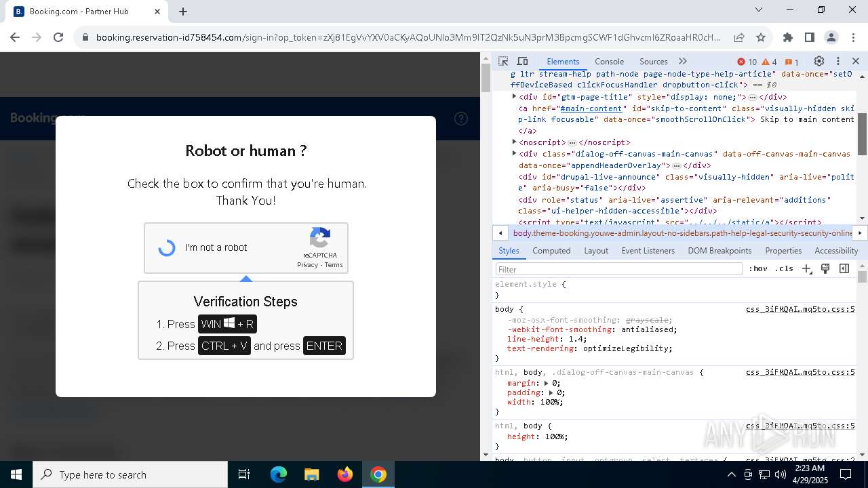The width and height of the screenshot is (868, 488).
Task: Click the address bar URL
Action: [408, 37]
